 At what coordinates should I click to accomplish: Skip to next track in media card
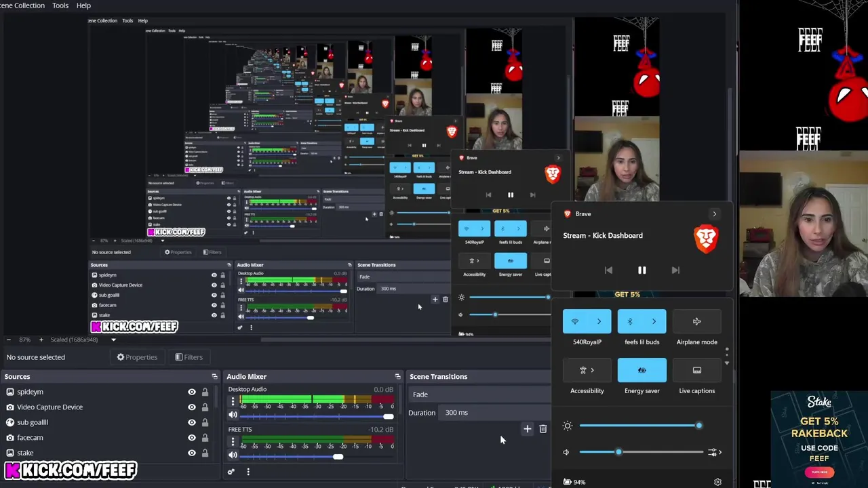click(675, 270)
